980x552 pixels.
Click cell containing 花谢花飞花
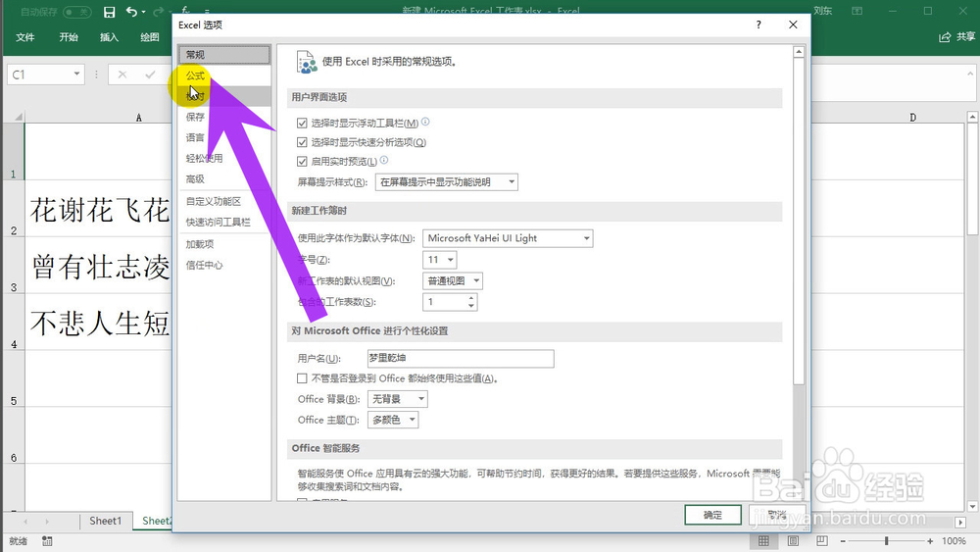[x=99, y=209]
